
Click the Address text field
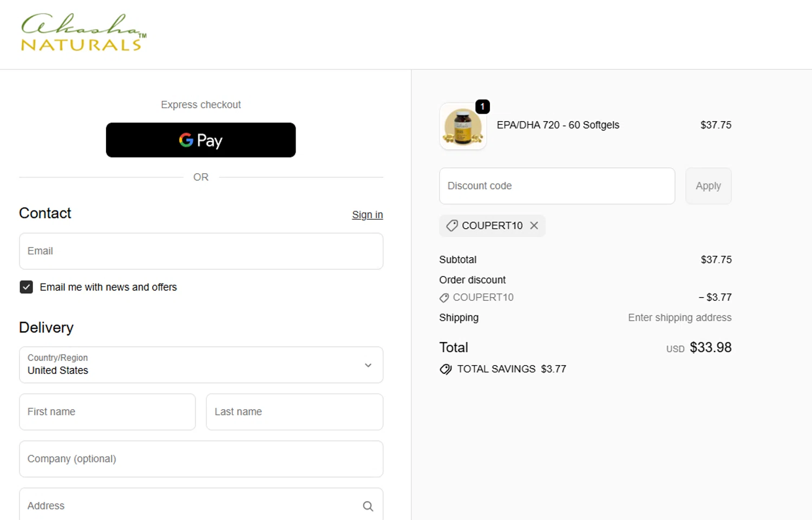[x=189, y=506]
